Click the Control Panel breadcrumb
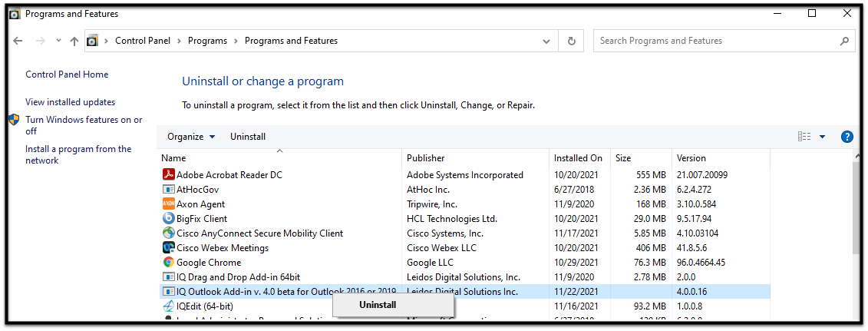This screenshot has height=331, width=868. point(143,41)
